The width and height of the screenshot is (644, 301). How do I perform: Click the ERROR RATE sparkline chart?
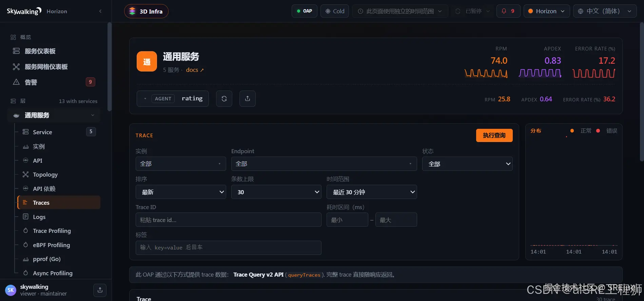594,73
